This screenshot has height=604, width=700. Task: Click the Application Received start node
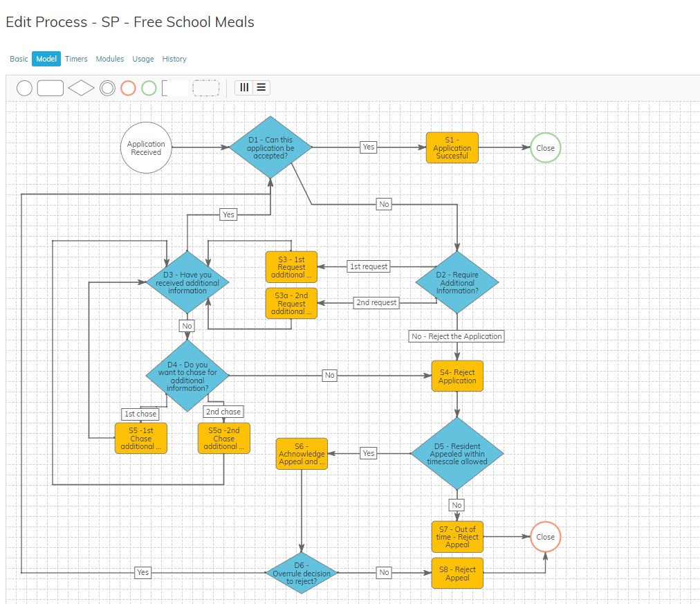coord(146,148)
